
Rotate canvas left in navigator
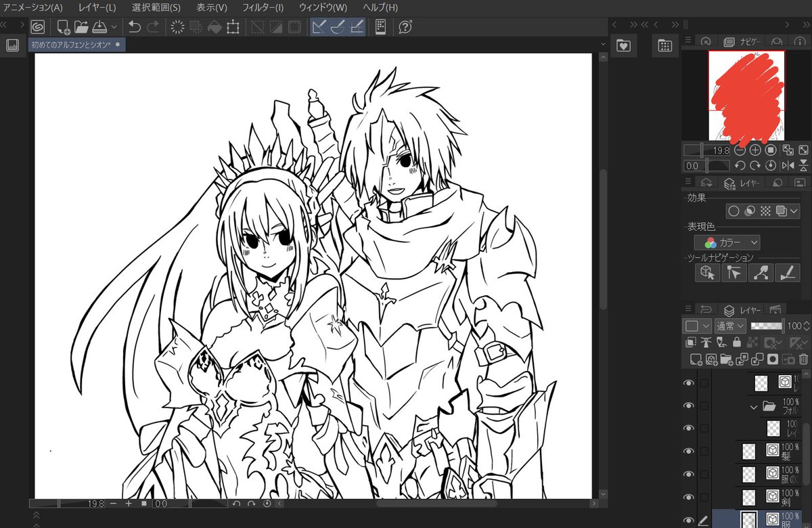click(x=740, y=165)
